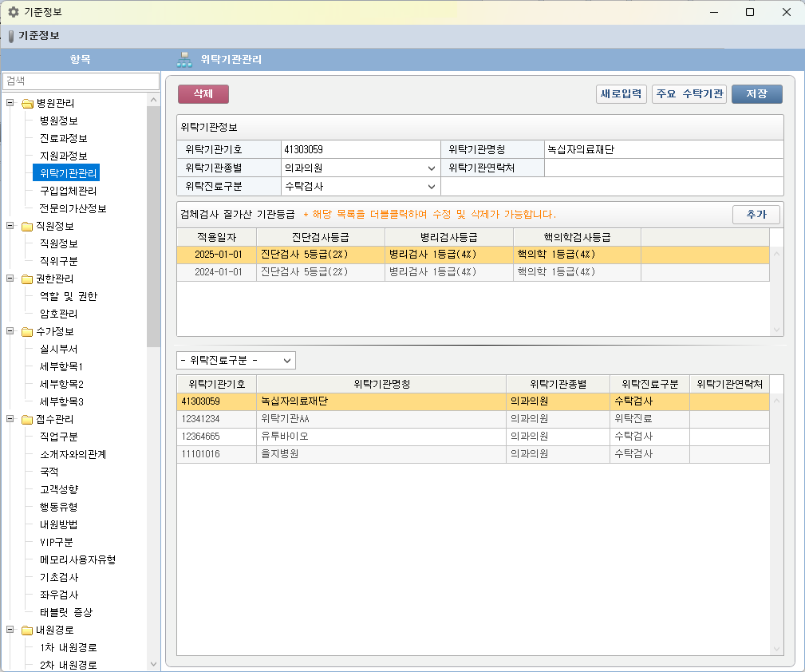Click the 직원정보 folder icon
This screenshot has width=805, height=672.
tap(27, 226)
